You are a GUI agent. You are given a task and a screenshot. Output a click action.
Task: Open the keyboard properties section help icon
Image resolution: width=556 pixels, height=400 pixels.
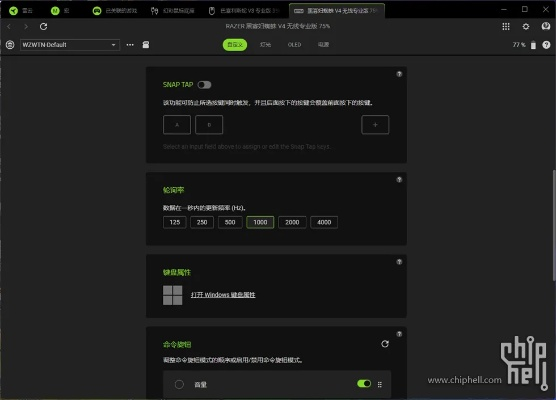tap(399, 262)
